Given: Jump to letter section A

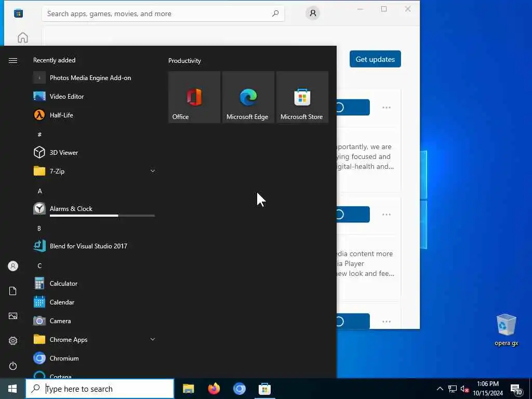Looking at the screenshot, I should [x=39, y=191].
